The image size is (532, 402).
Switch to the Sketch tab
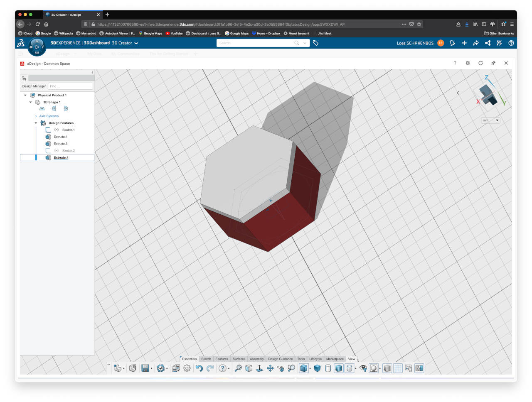coord(206,359)
